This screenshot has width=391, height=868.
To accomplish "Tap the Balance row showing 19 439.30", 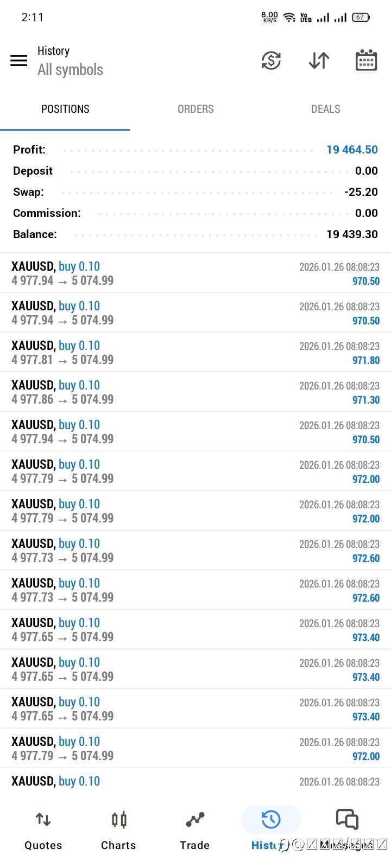I will tap(195, 234).
